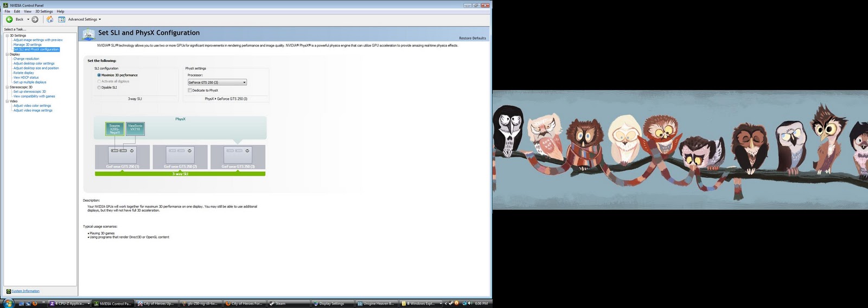Click the System Information icon

point(8,291)
